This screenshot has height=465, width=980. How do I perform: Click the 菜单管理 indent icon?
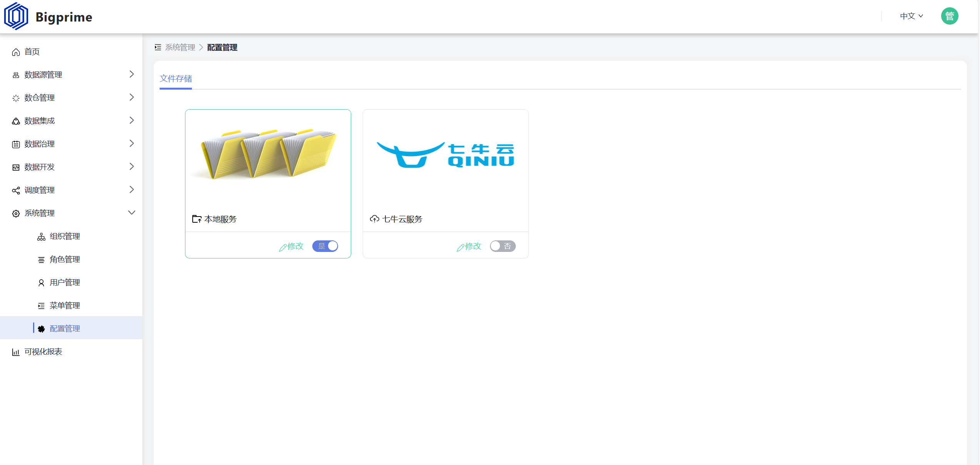click(41, 306)
